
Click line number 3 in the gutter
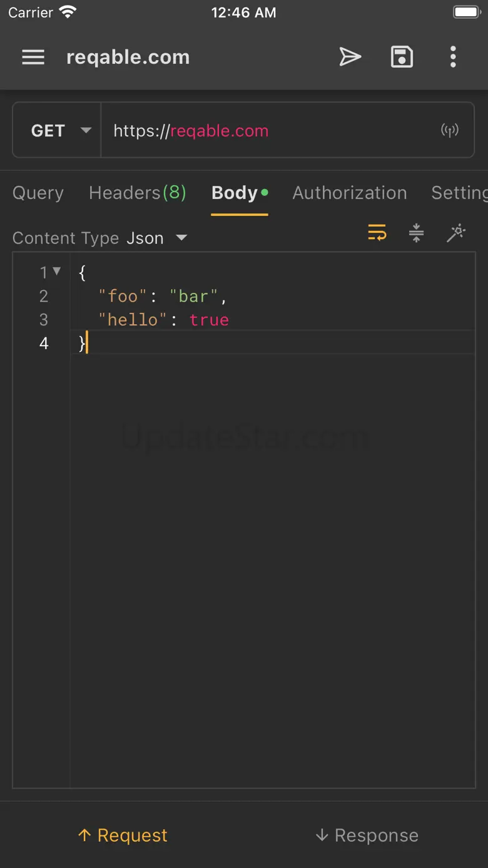click(44, 320)
